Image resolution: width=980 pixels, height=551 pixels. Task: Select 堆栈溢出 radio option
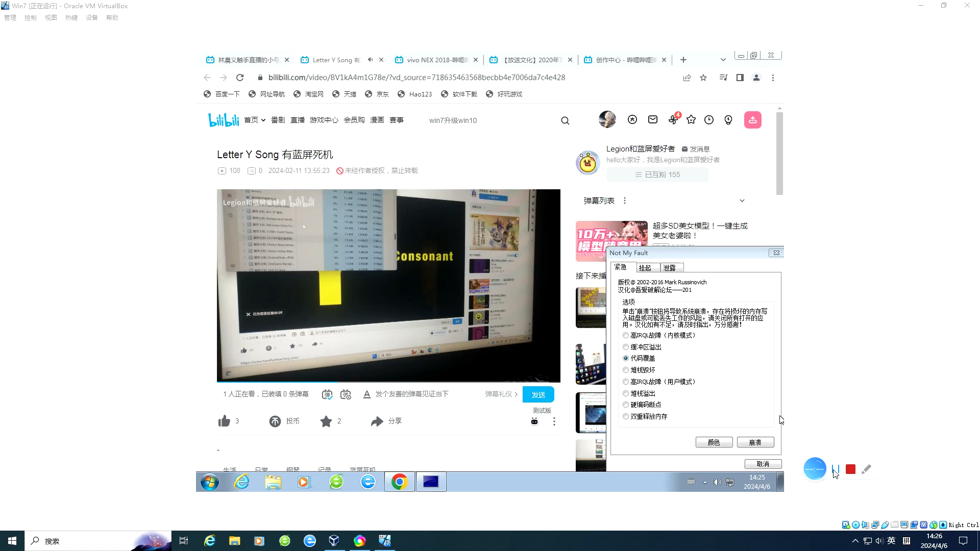tap(626, 393)
